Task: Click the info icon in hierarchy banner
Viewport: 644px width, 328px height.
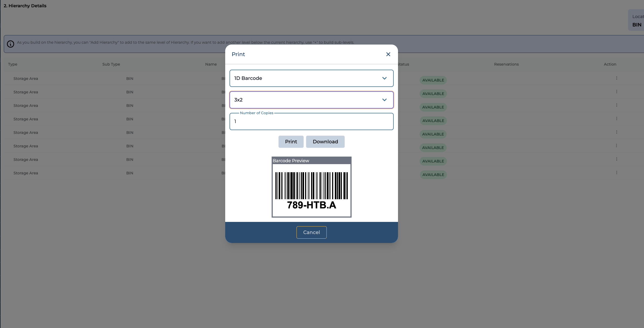Action: (11, 44)
